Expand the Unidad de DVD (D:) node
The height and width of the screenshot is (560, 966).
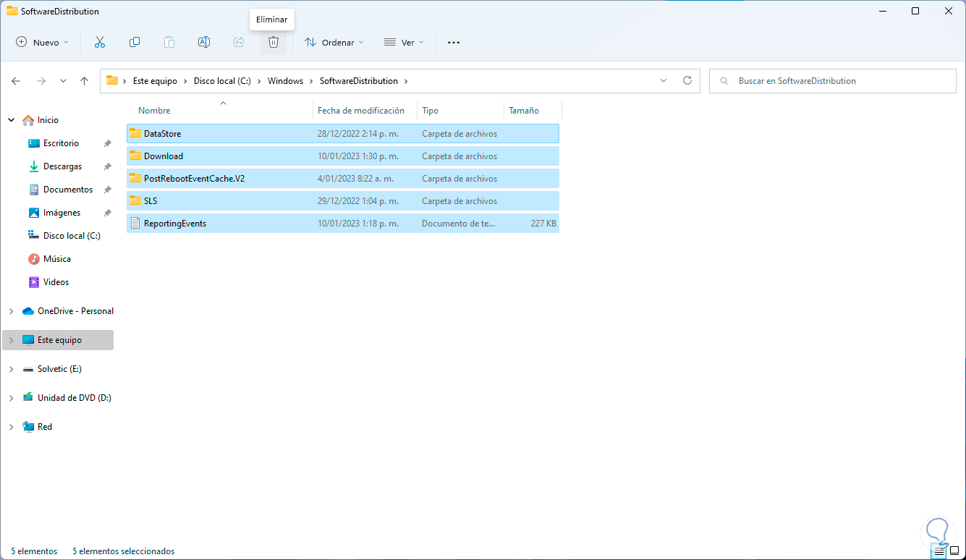(x=11, y=398)
